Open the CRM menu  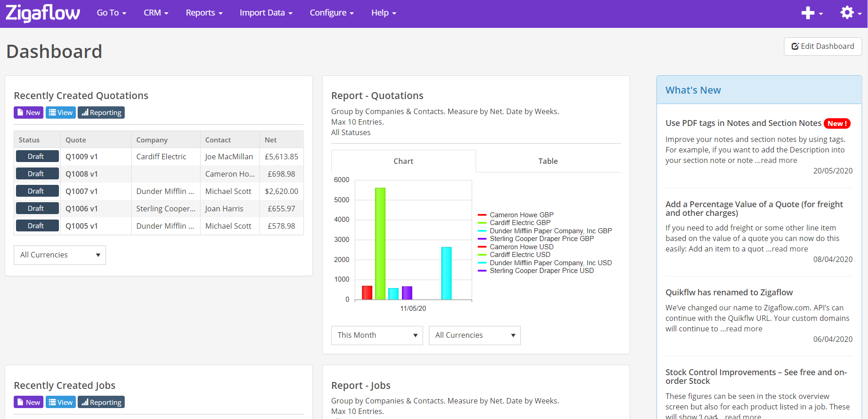156,13
